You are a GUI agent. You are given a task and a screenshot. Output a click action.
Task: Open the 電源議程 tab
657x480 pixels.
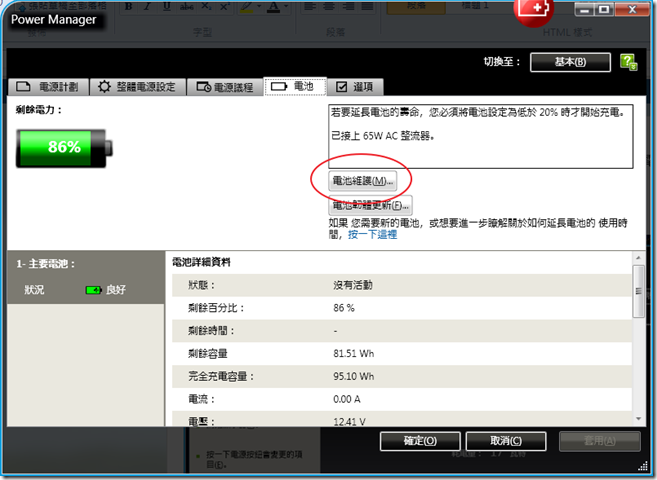[225, 87]
